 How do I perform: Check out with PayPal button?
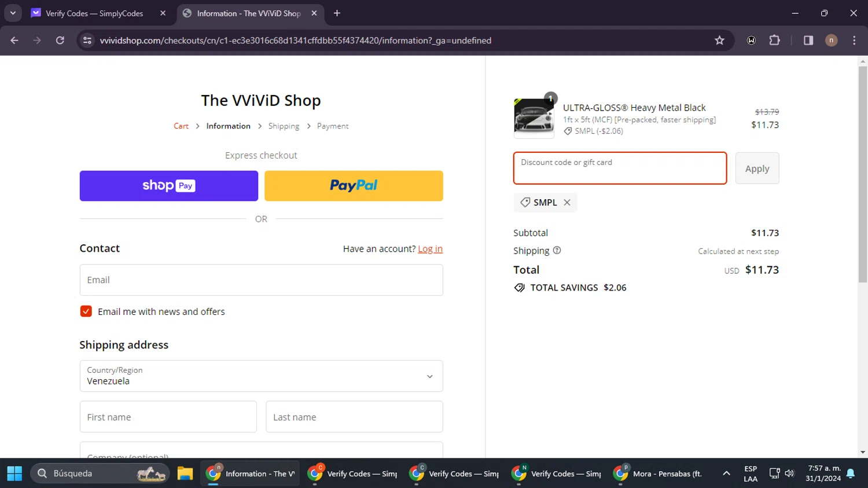tap(354, 186)
